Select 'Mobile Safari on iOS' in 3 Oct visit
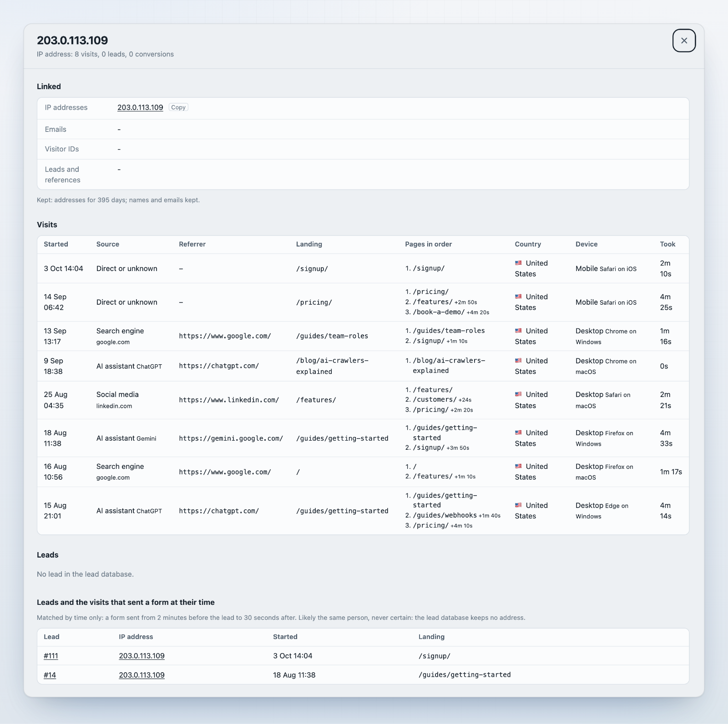The width and height of the screenshot is (728, 724). (x=606, y=268)
